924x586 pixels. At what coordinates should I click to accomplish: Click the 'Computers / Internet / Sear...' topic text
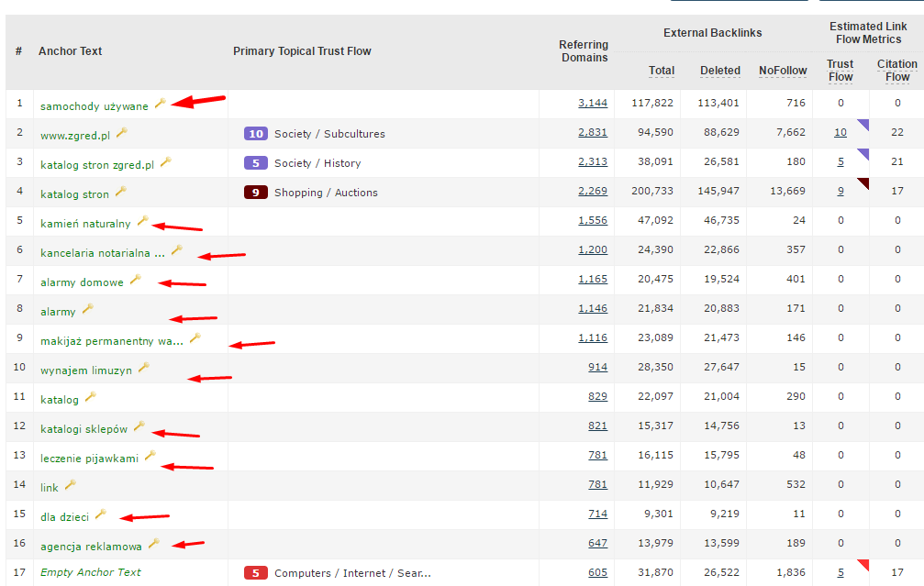[352, 574]
